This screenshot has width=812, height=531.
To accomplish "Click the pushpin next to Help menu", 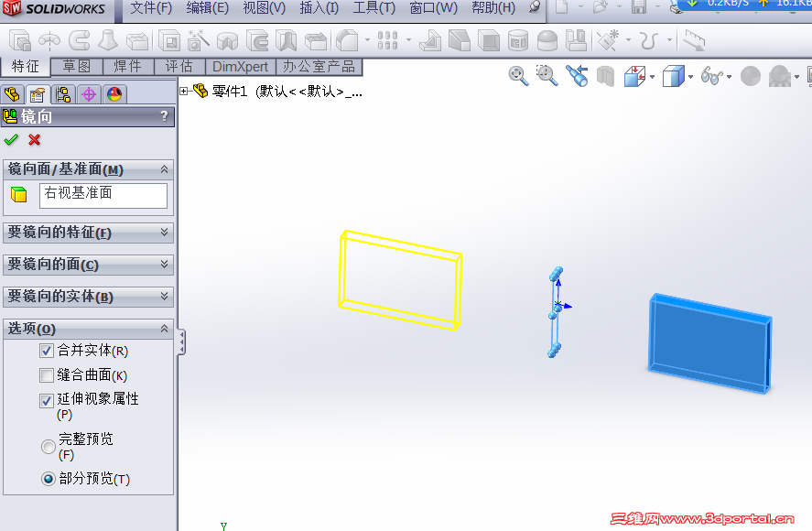I will 535,7.
